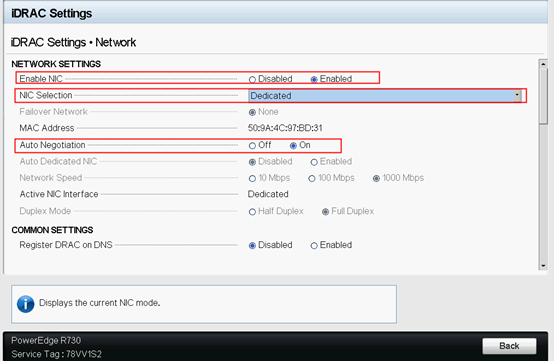
Task: Click the scrollbar up arrow
Action: [543, 64]
